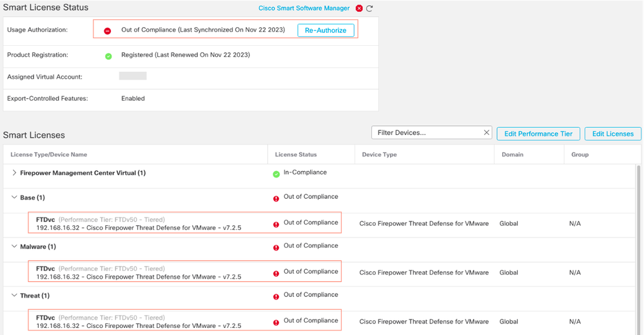Click 'Out of Compliance (Last Synchronized On Nov 22 2023)' text

(203, 30)
